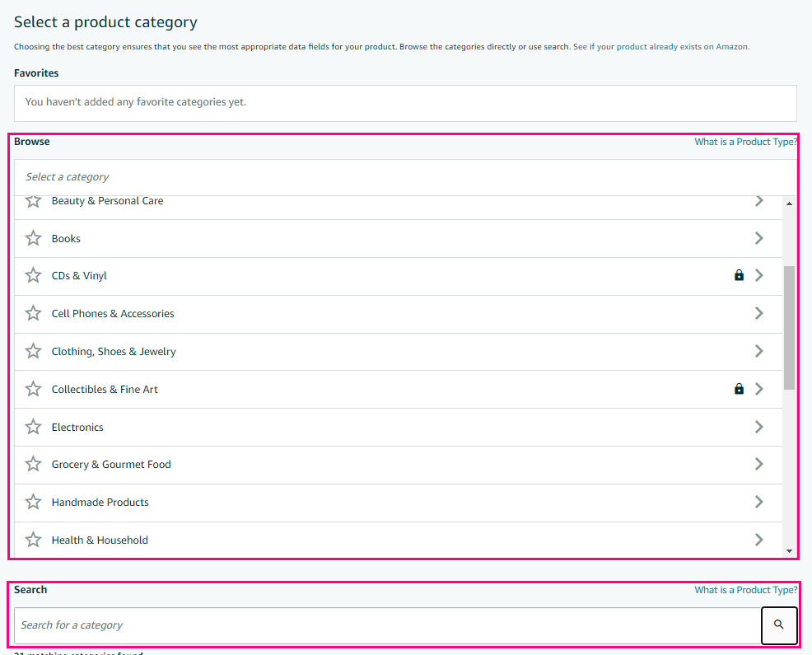Click the lock icon on CDs & Vinyl
This screenshot has height=655, width=812.
(739, 275)
